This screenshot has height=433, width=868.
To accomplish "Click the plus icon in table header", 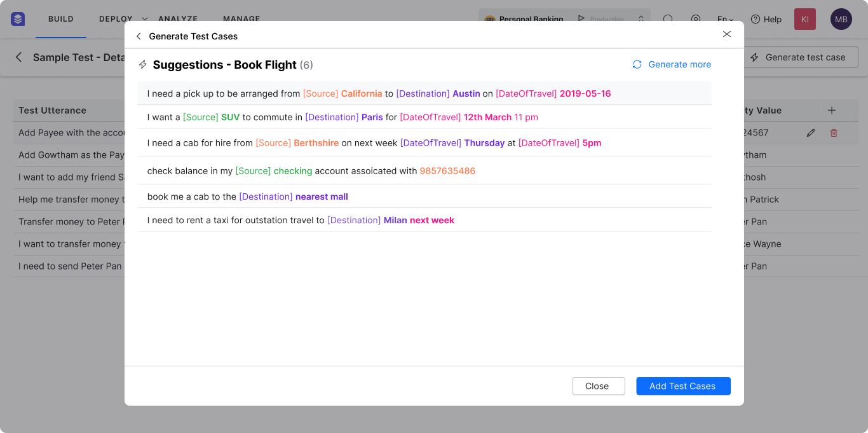I will coord(832,110).
